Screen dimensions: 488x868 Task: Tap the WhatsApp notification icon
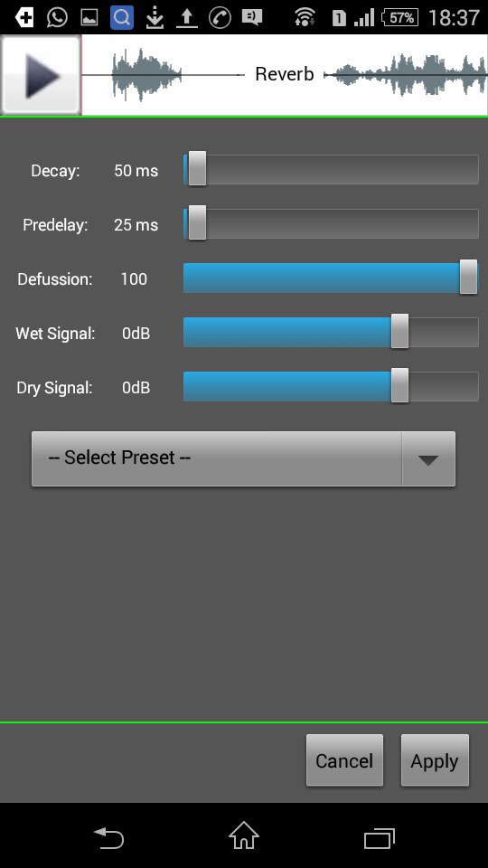coord(57,17)
